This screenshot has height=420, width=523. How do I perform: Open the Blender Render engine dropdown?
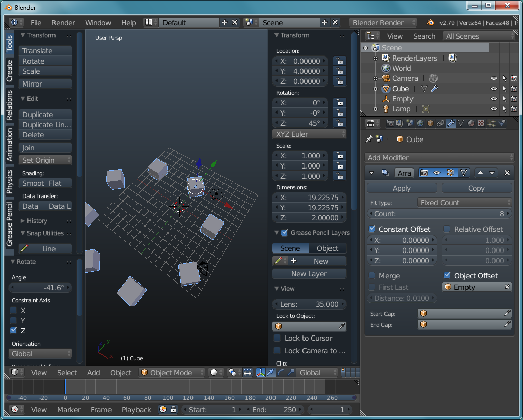click(383, 23)
